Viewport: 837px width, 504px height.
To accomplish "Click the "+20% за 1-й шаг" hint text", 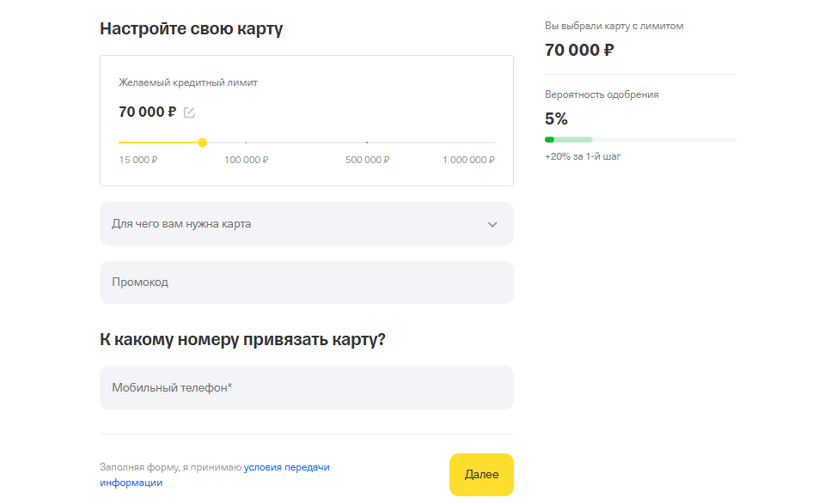I will [583, 157].
